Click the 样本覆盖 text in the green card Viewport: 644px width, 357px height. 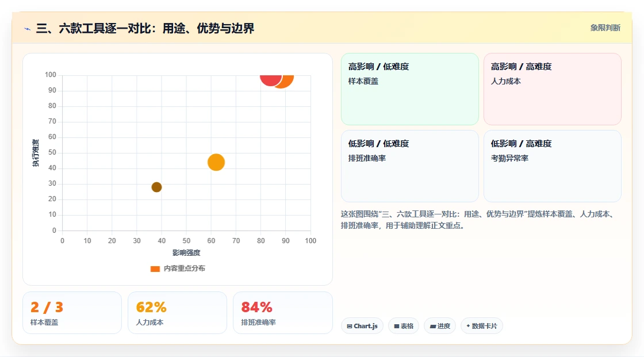363,81
